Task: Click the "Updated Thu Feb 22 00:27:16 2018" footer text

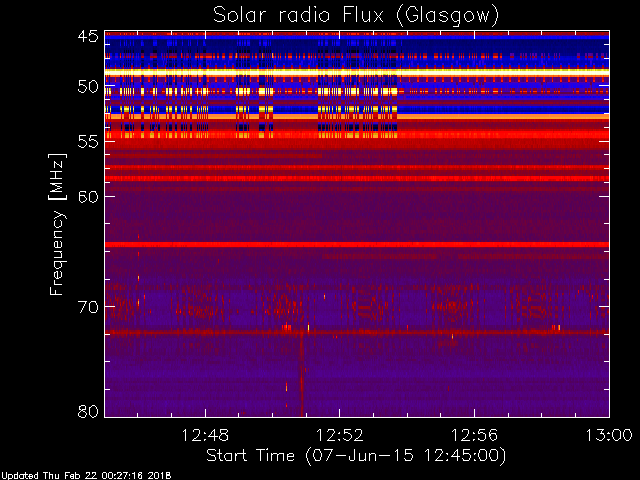Action: [x=86, y=476]
